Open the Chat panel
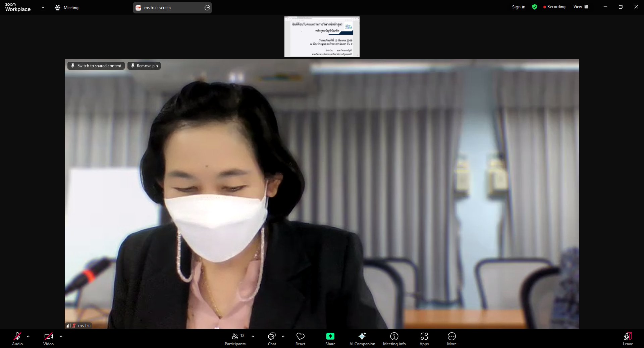This screenshot has width=644, height=348. (272, 339)
